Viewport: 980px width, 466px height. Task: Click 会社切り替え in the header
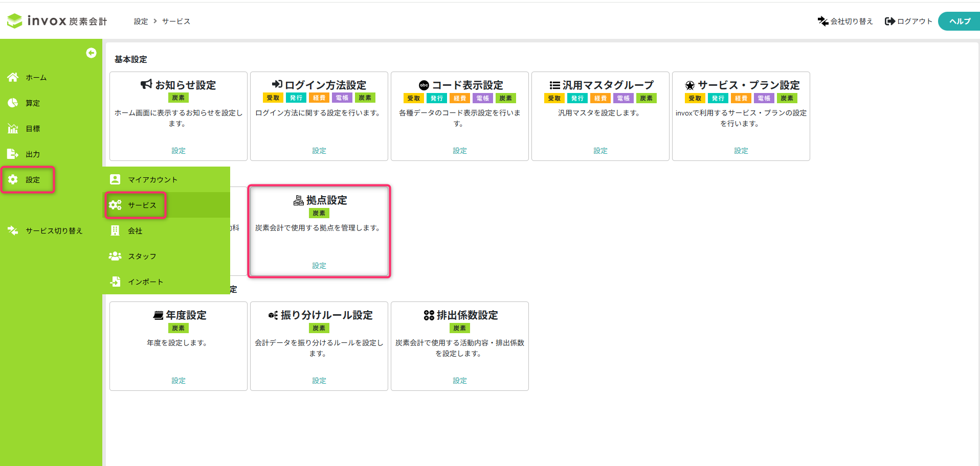pyautogui.click(x=845, y=21)
